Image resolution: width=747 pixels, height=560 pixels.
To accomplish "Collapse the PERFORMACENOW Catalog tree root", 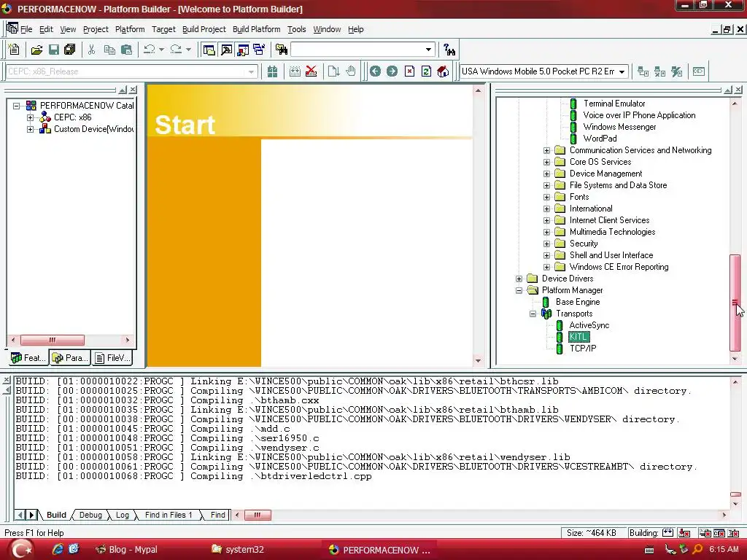I will pyautogui.click(x=17, y=106).
